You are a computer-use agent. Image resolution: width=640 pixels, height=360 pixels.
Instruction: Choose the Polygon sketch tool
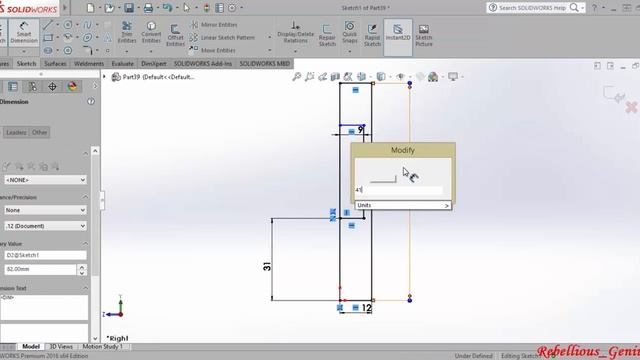[x=68, y=51]
